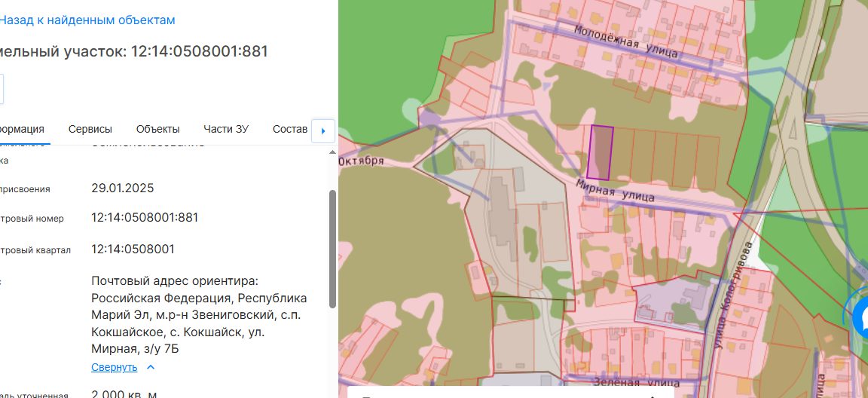Click 'Октября' street label on map

point(361,161)
